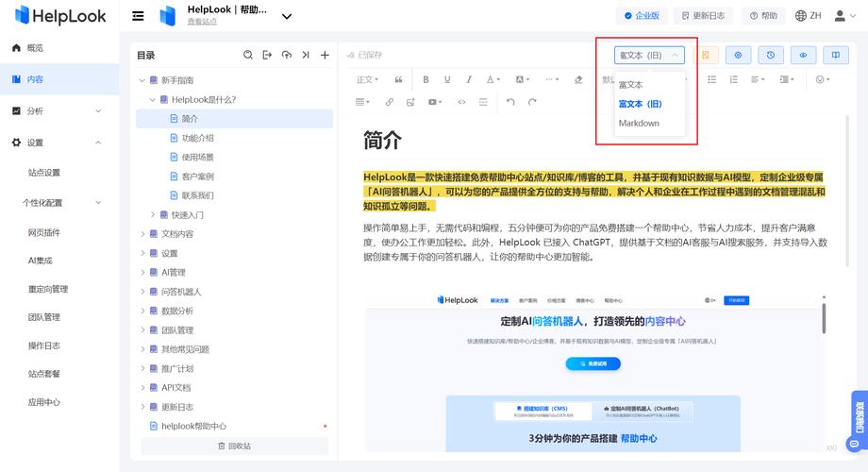Collapse the HelpLook是什么? folder
The height and width of the screenshot is (472, 868).
152,100
